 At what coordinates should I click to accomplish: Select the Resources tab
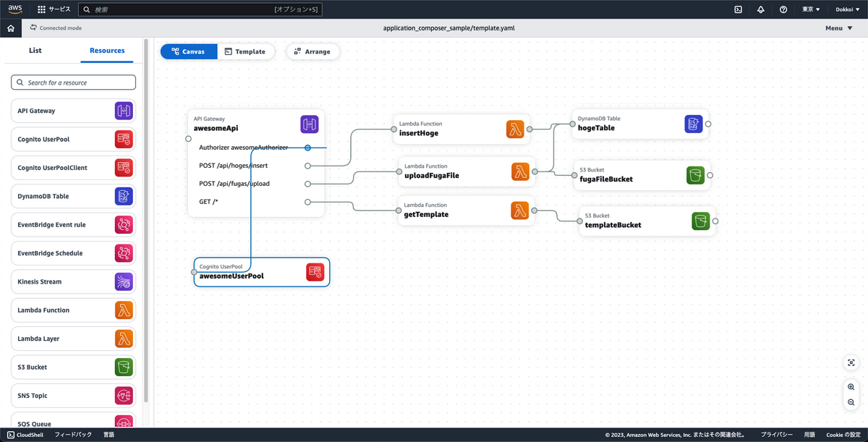tap(107, 51)
